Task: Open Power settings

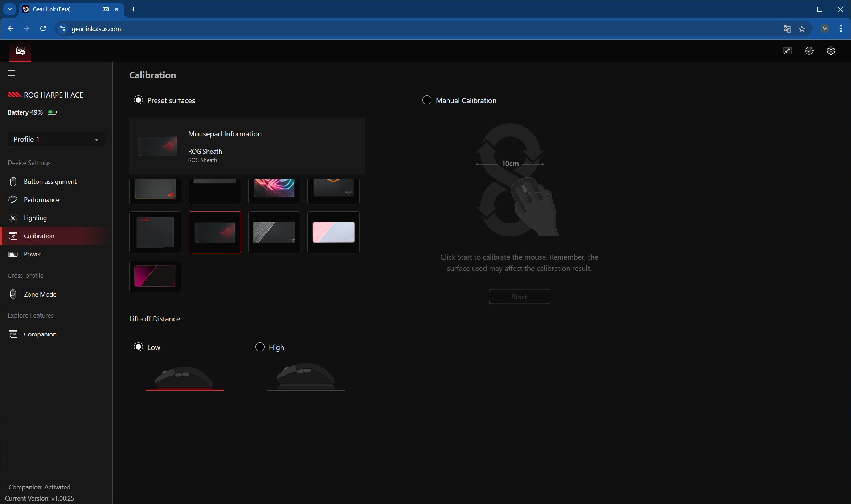Action: click(x=32, y=254)
